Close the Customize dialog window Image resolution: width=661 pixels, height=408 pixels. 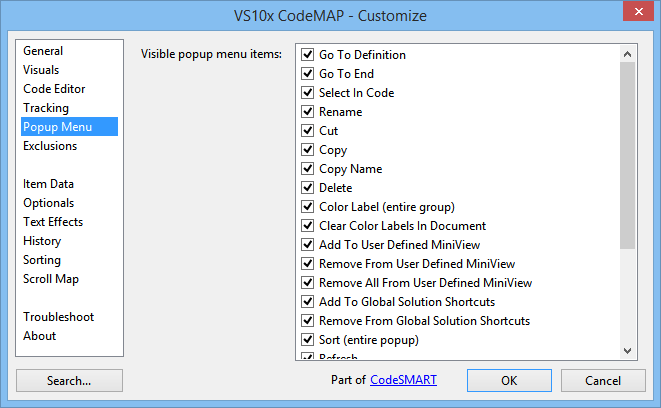pos(639,11)
